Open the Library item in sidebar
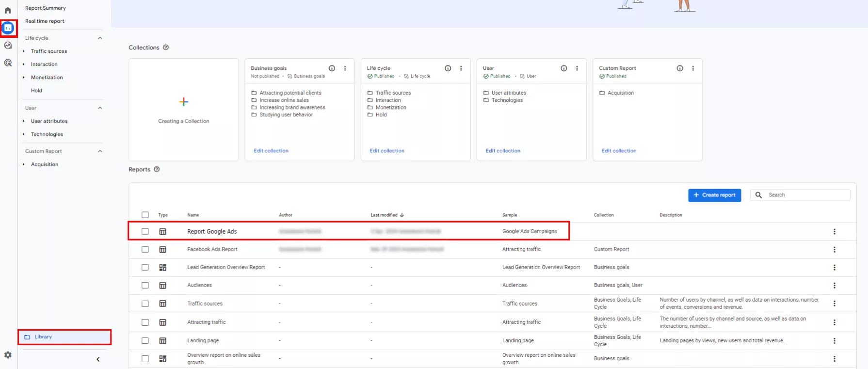The image size is (868, 369). tap(64, 337)
